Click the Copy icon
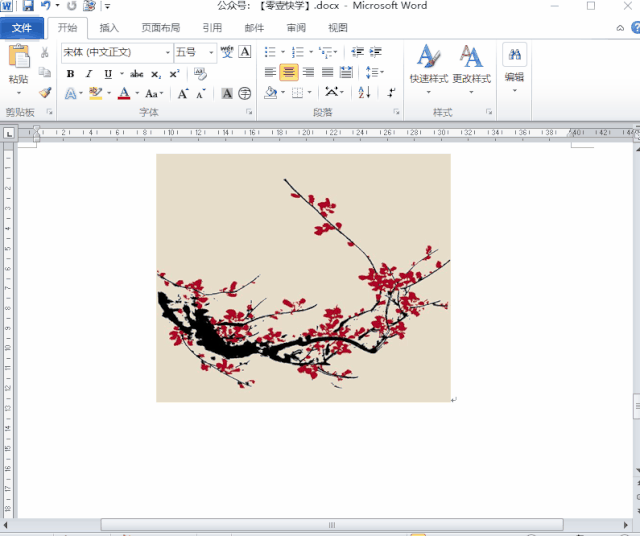The image size is (640, 536). (x=44, y=72)
